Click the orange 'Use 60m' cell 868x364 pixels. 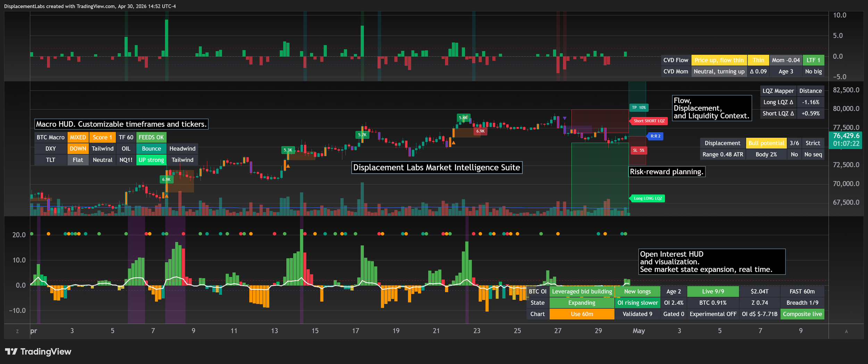pyautogui.click(x=582, y=314)
